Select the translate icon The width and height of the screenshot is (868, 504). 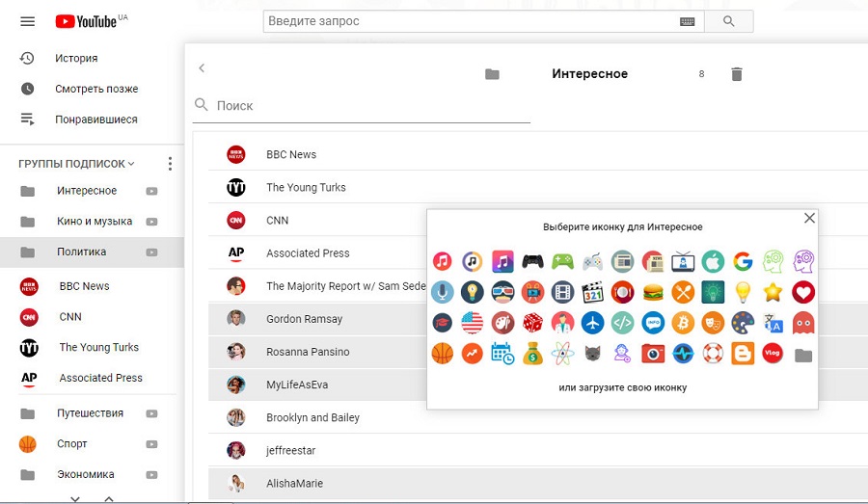(773, 323)
